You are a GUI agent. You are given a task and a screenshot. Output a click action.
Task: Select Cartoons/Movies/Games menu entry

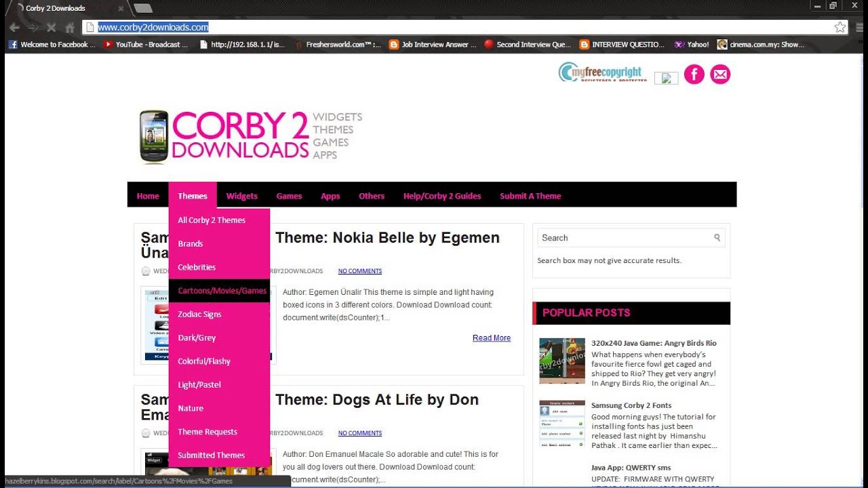(x=219, y=291)
